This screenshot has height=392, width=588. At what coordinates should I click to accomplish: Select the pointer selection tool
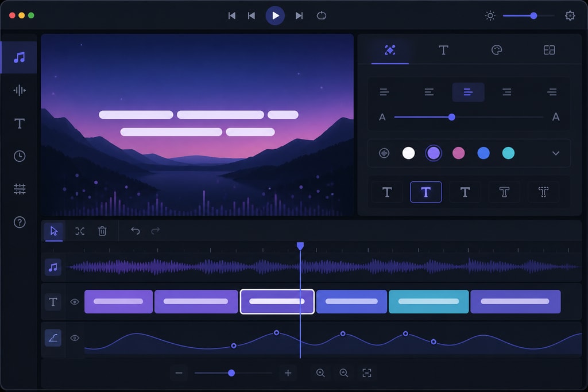coord(54,231)
